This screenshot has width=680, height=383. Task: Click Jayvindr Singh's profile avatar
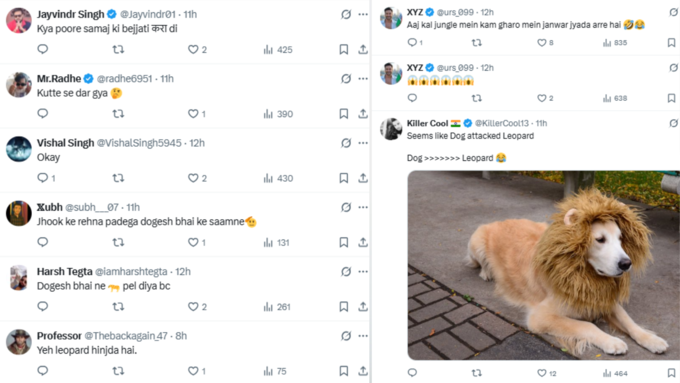pos(19,20)
